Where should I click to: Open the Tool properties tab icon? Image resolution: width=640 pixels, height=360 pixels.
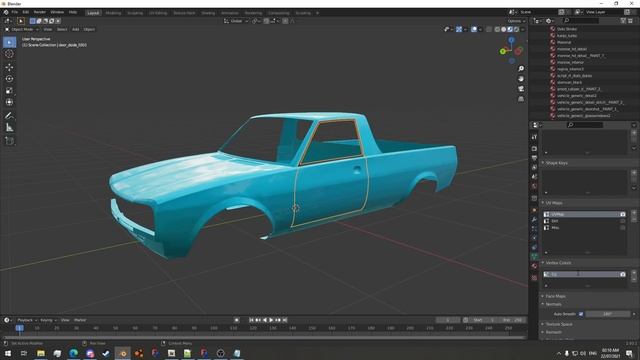click(534, 137)
